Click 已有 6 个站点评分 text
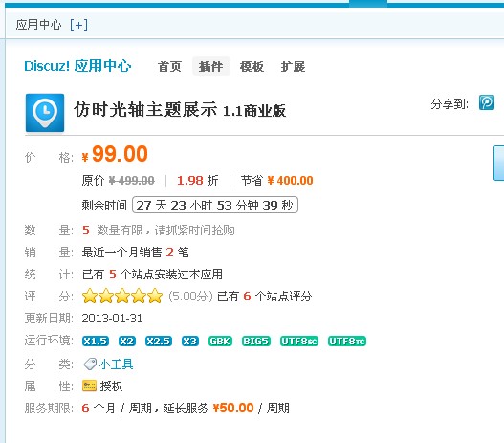Screen dimensions: 504x443 [265, 296]
